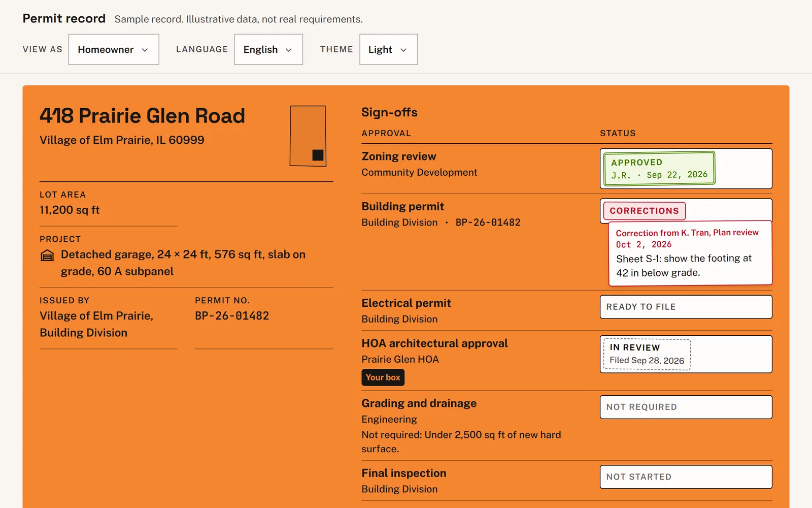Open the Language English dropdown
Viewport: 812px width, 508px height.
tap(268, 49)
